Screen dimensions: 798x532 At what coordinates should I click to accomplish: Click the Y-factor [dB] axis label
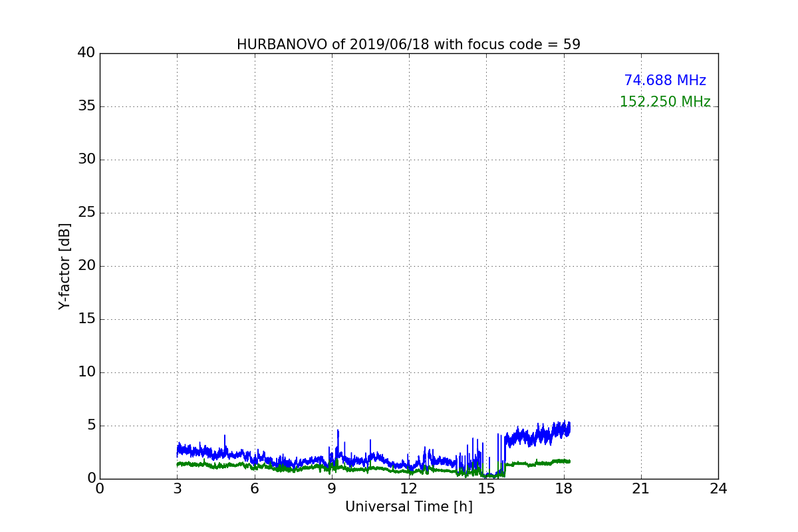click(x=65, y=266)
